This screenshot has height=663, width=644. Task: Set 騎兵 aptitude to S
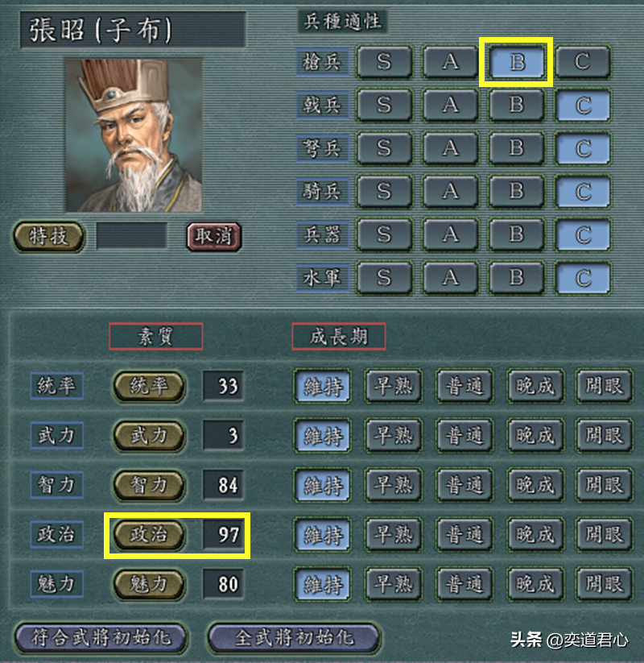[384, 191]
